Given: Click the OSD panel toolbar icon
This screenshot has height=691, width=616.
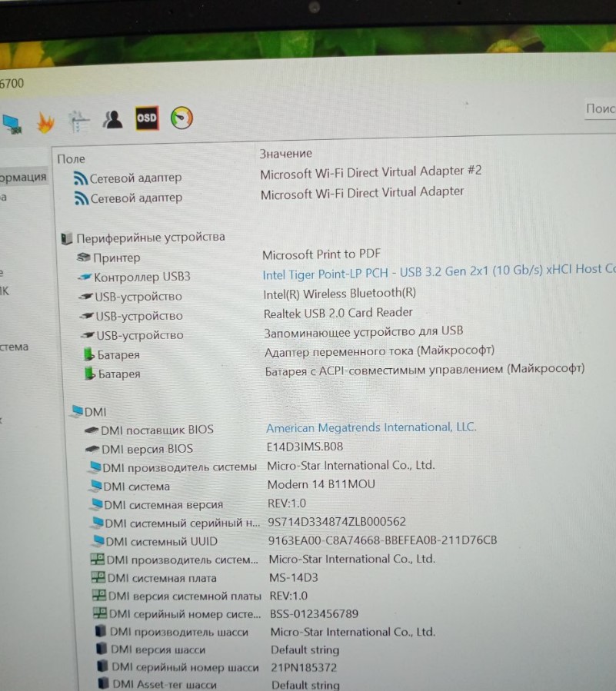Looking at the screenshot, I should (146, 118).
